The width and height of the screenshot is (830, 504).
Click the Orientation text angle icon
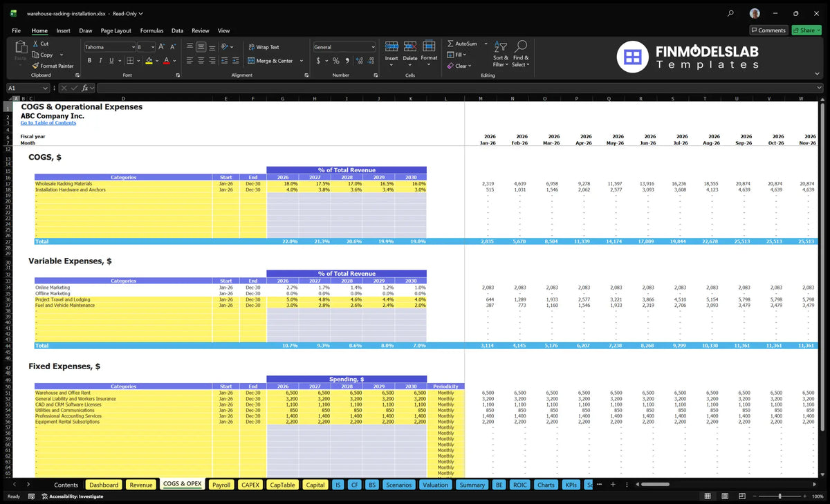(x=224, y=47)
